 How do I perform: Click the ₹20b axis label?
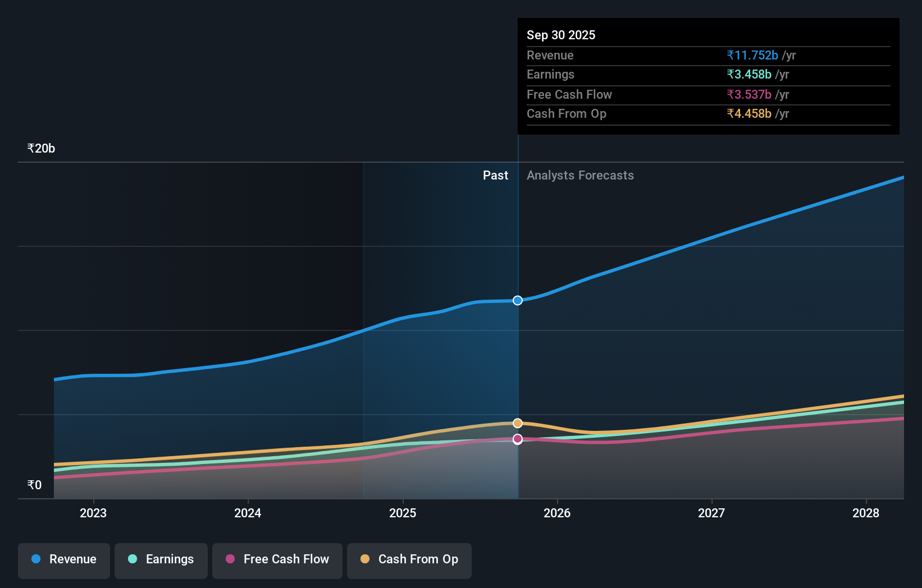(x=40, y=148)
